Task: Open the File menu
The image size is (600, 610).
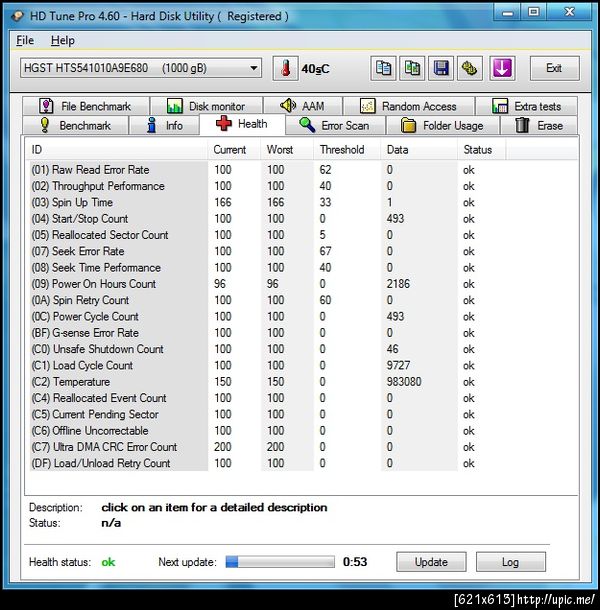Action: [x=25, y=40]
